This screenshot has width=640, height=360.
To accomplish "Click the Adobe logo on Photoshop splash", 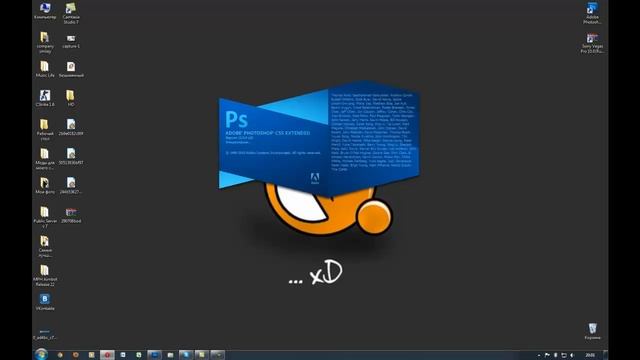I will 315,178.
